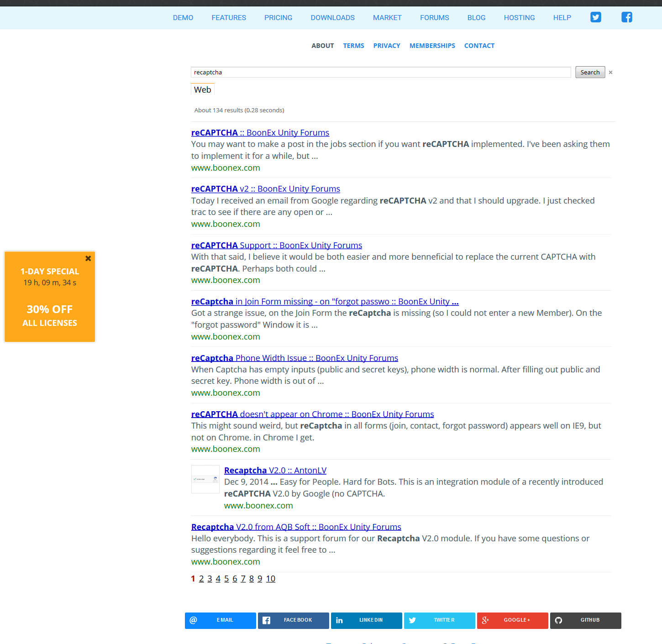Select the Web results tab

(202, 90)
